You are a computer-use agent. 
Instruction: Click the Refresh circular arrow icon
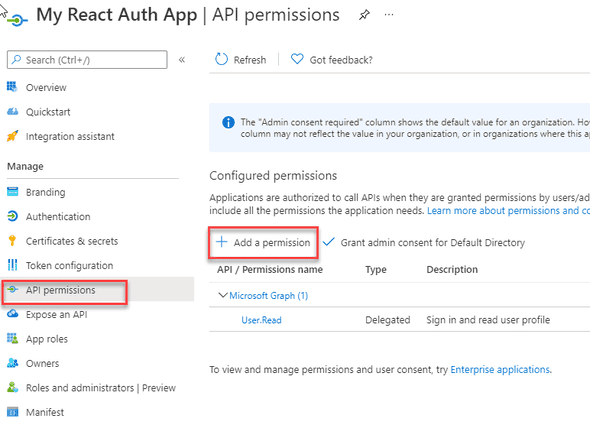click(x=221, y=59)
